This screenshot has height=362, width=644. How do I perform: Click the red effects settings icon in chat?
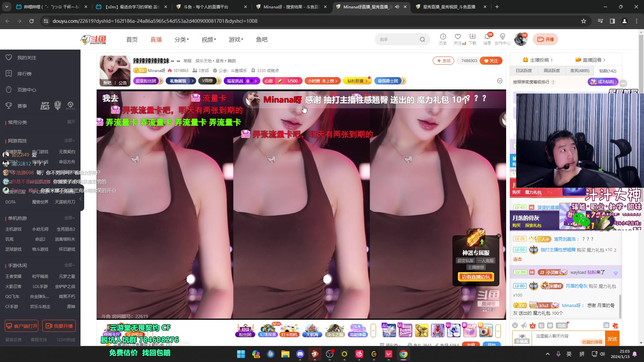[x=615, y=325]
